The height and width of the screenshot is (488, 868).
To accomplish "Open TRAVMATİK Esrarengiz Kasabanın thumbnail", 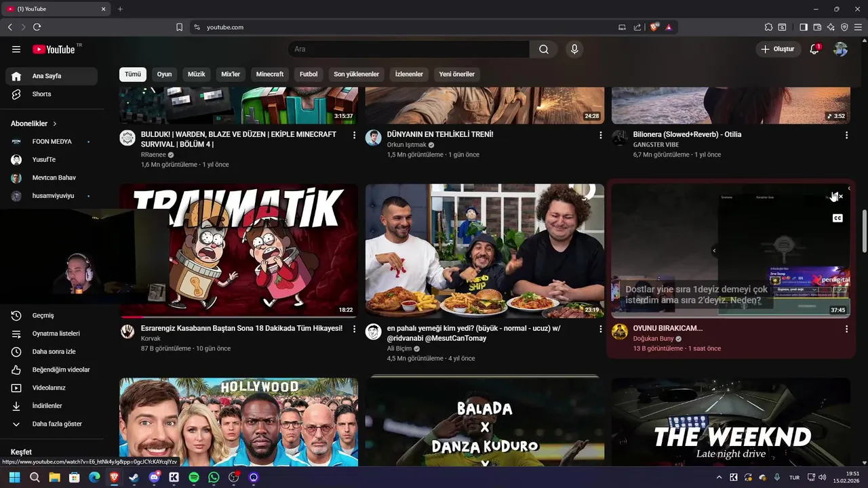I will (x=239, y=251).
